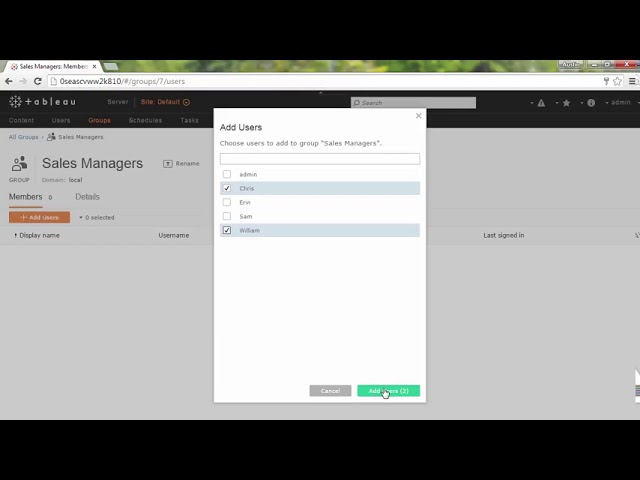Go to the Users tab
This screenshot has height=480, width=640.
[x=61, y=120]
